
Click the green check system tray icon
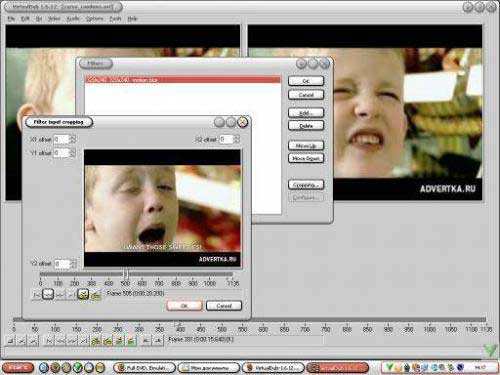(389, 367)
